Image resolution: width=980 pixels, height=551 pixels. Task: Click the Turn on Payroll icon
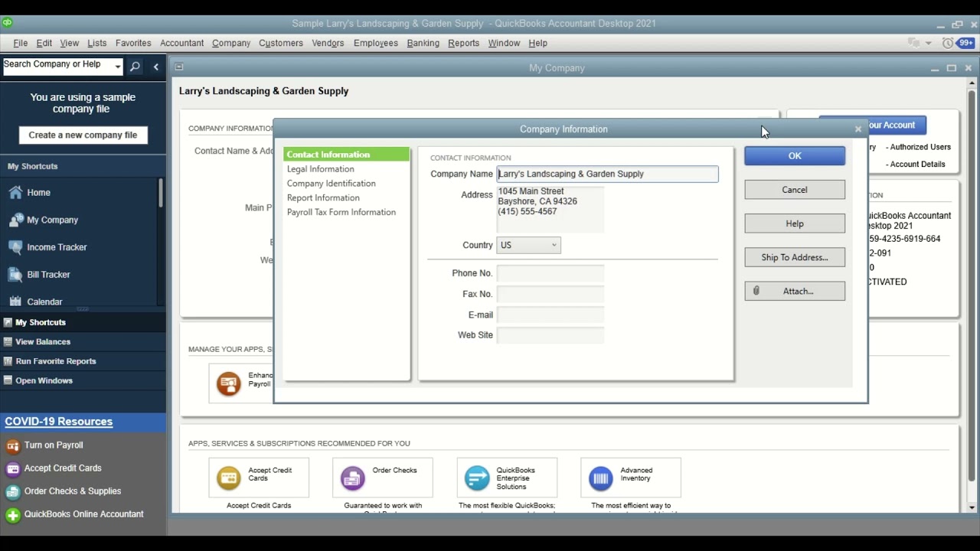pyautogui.click(x=13, y=445)
